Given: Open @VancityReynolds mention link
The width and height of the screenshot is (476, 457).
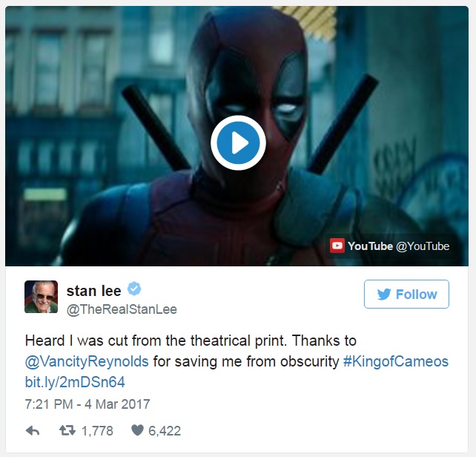Looking at the screenshot, I should 87,361.
